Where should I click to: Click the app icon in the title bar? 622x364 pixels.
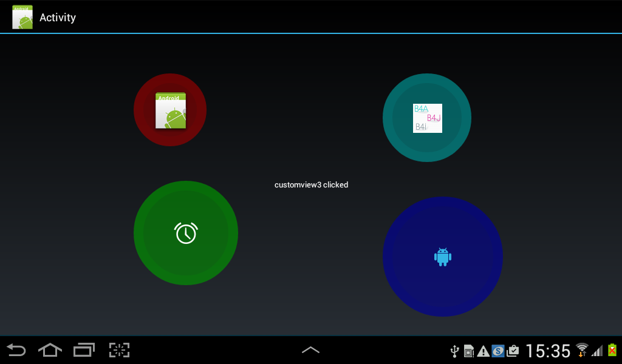pyautogui.click(x=22, y=17)
